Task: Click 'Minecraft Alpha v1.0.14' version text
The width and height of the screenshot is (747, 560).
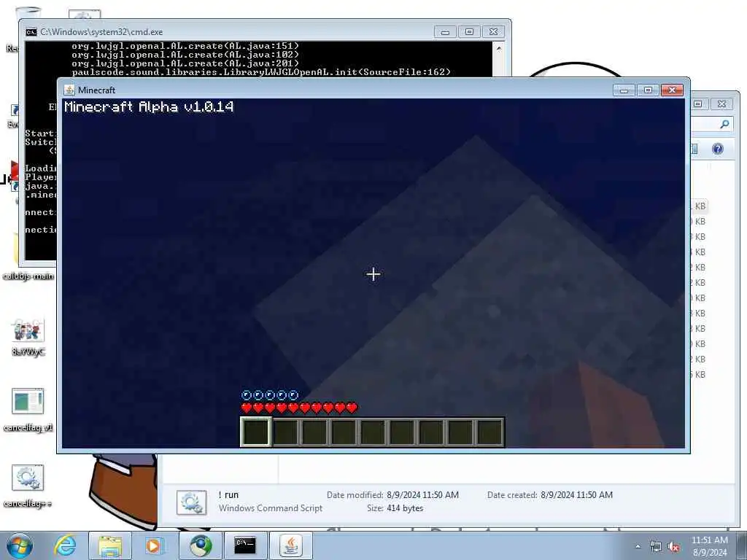Action: [149, 106]
